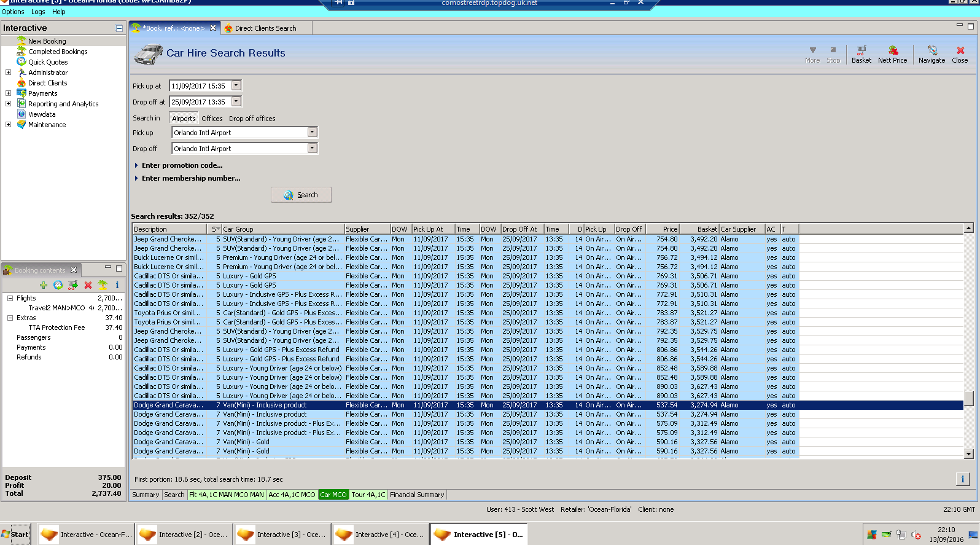Sort results by Car Group column header
980x545 pixels.
click(282, 229)
